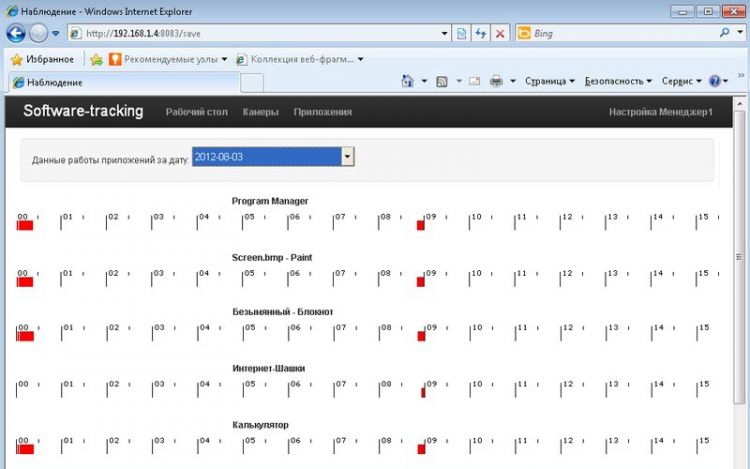Open a new blank tab

(252, 83)
